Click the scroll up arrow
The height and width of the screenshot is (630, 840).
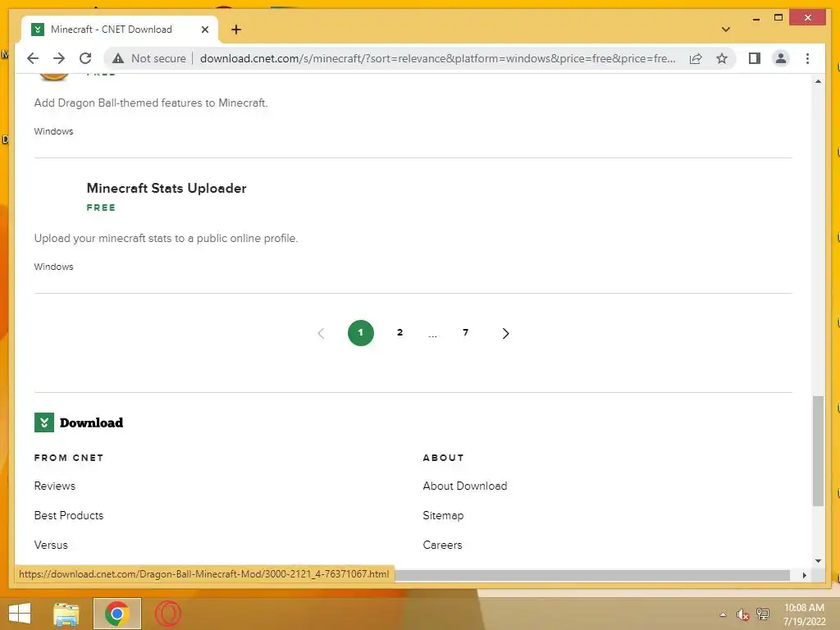tap(818, 81)
